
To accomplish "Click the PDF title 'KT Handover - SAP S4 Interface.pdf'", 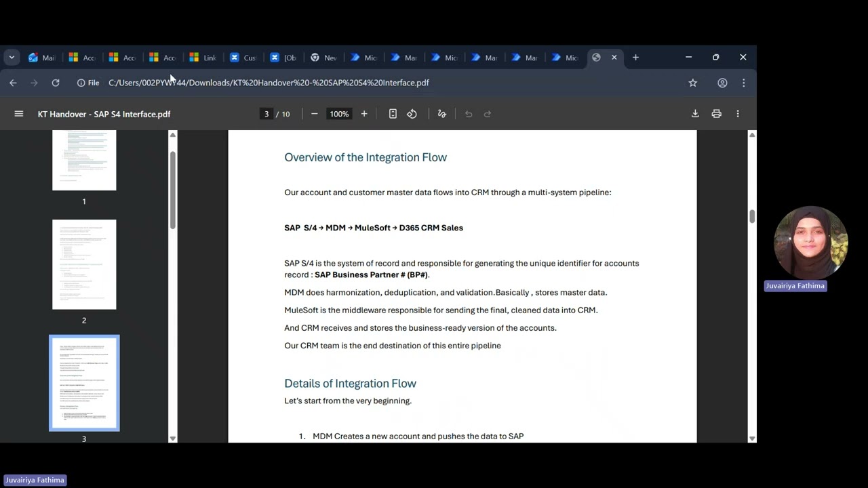I will pyautogui.click(x=104, y=114).
